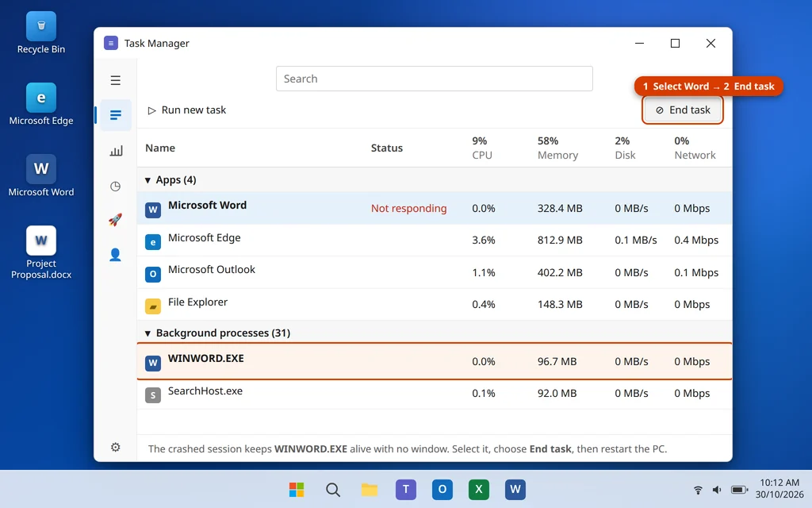Viewport: 812px width, 508px height.
Task: Click the Wi-Fi icon in system tray
Action: tap(698, 490)
